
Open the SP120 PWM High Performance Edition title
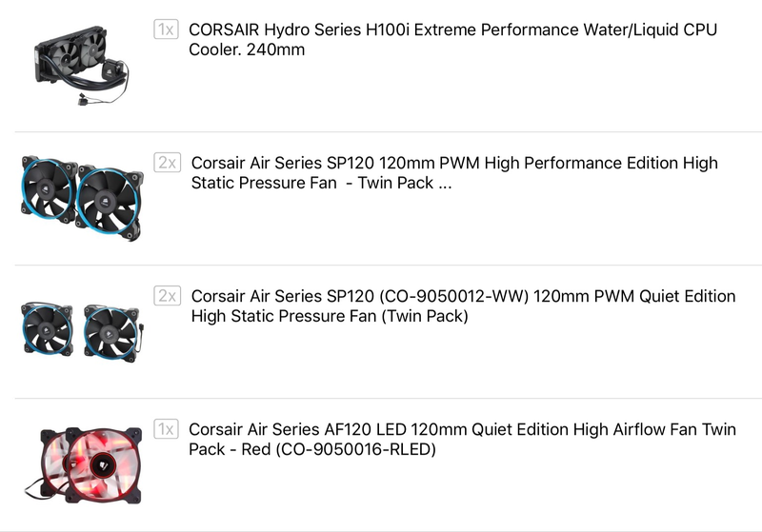click(x=454, y=173)
